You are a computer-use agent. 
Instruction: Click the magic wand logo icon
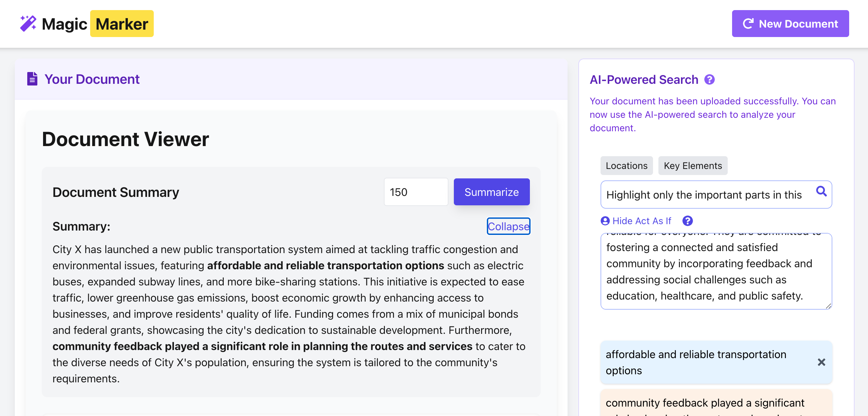28,24
